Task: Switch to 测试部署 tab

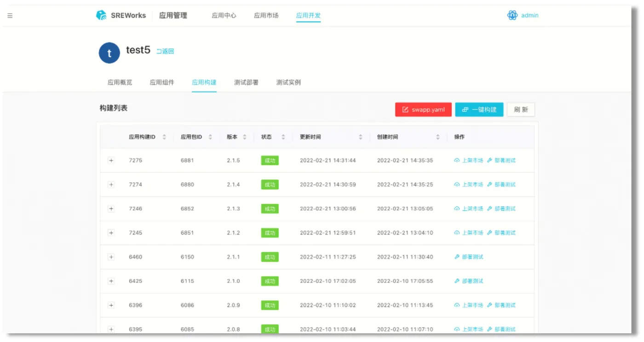Action: point(246,82)
